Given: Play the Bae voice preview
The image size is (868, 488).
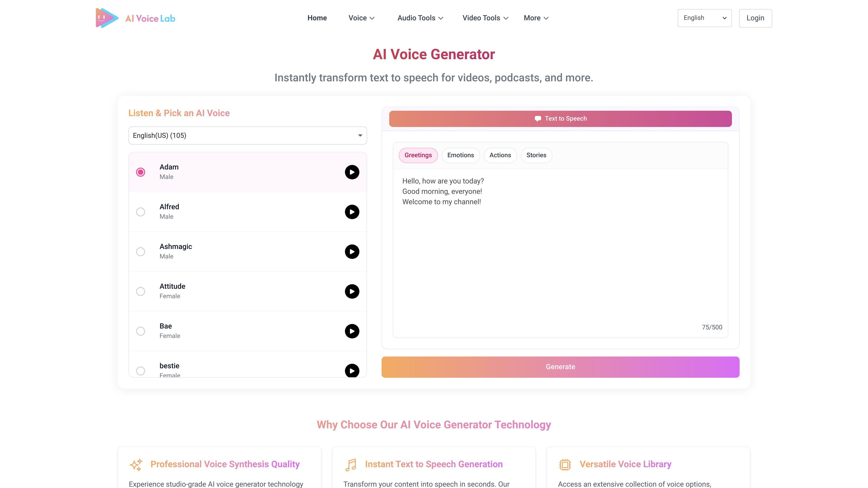Looking at the screenshot, I should click(352, 331).
